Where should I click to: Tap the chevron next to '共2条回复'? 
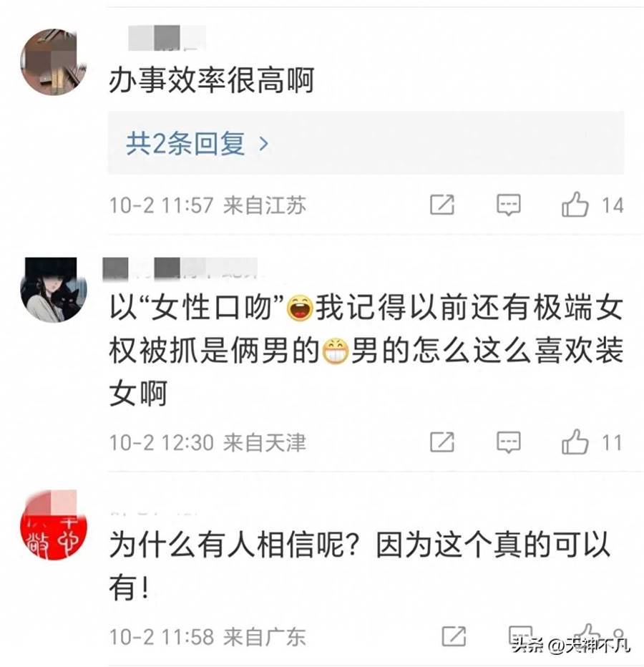(264, 144)
